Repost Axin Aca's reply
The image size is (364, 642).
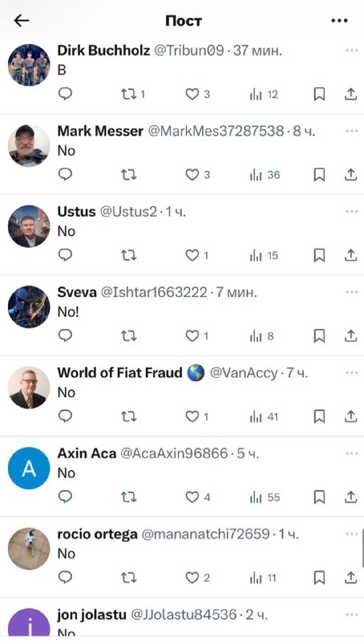coord(129,498)
